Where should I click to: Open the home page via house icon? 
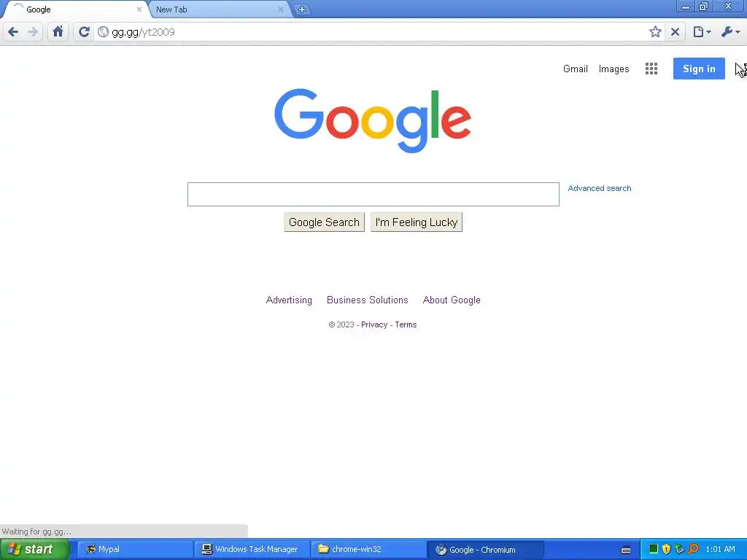[x=58, y=32]
